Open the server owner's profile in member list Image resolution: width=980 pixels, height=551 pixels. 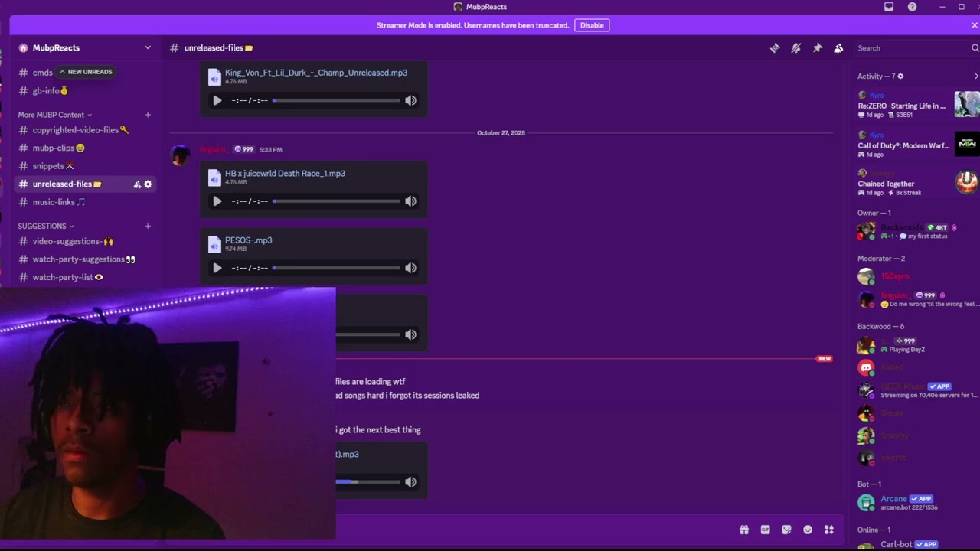pos(916,231)
